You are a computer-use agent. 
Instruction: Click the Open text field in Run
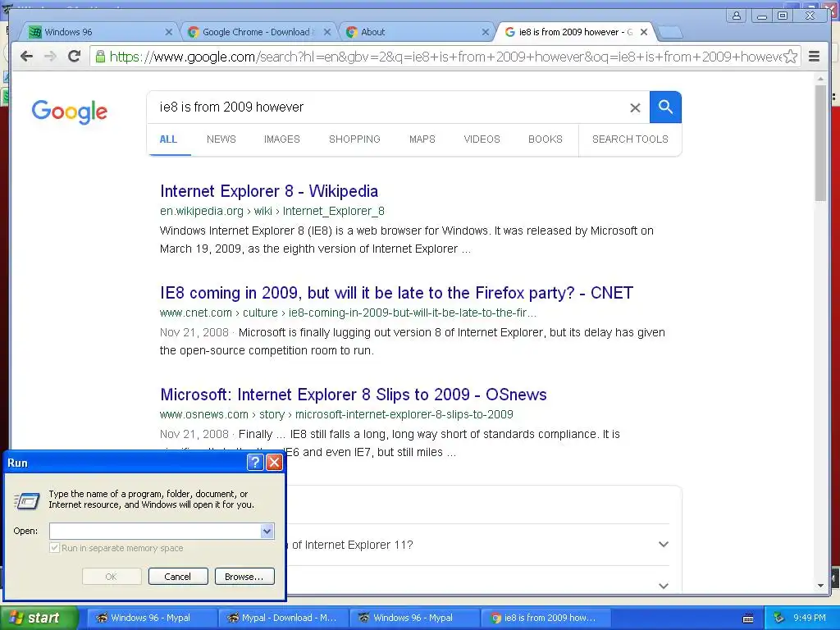(x=155, y=531)
